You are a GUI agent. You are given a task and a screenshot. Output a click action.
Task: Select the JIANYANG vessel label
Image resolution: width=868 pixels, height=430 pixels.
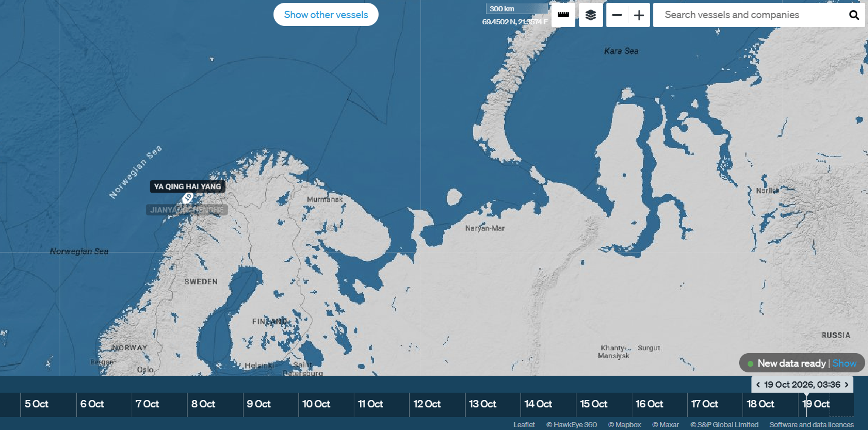pos(186,210)
